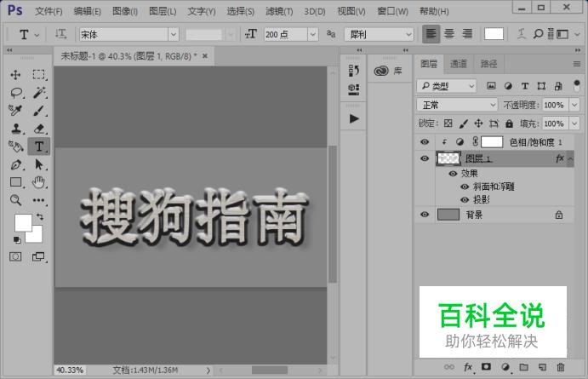Select the Hand tool
Image resolution: width=588 pixels, height=379 pixels.
38,182
